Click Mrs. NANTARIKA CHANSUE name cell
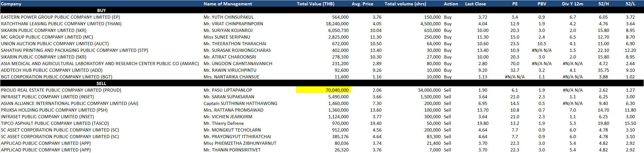644x153 pixels. (231, 77)
